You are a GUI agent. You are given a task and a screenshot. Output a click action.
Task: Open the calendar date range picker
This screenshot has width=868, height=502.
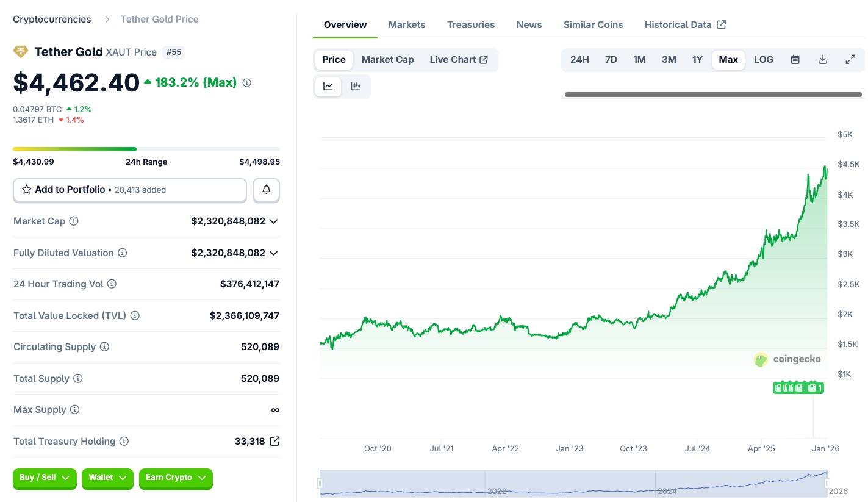pos(795,59)
